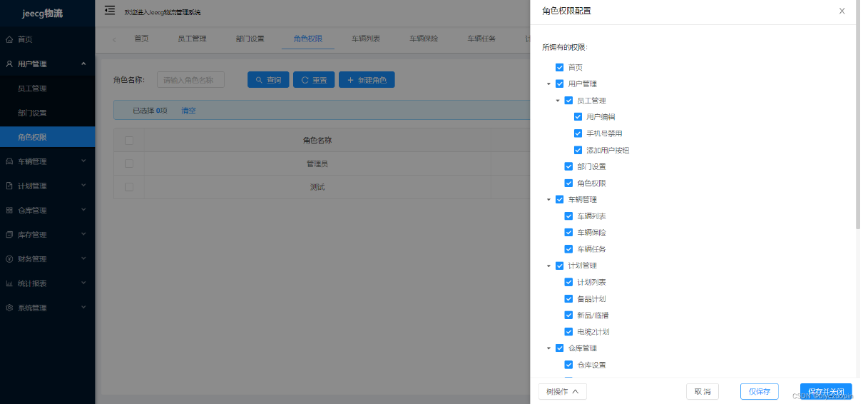Toggle the 计划管理 permission checkbox
Screen dimensions: 868x404
[x=560, y=266]
